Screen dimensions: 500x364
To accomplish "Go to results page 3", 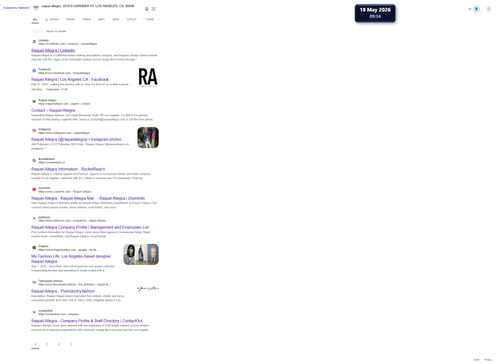I will (x=59, y=344).
